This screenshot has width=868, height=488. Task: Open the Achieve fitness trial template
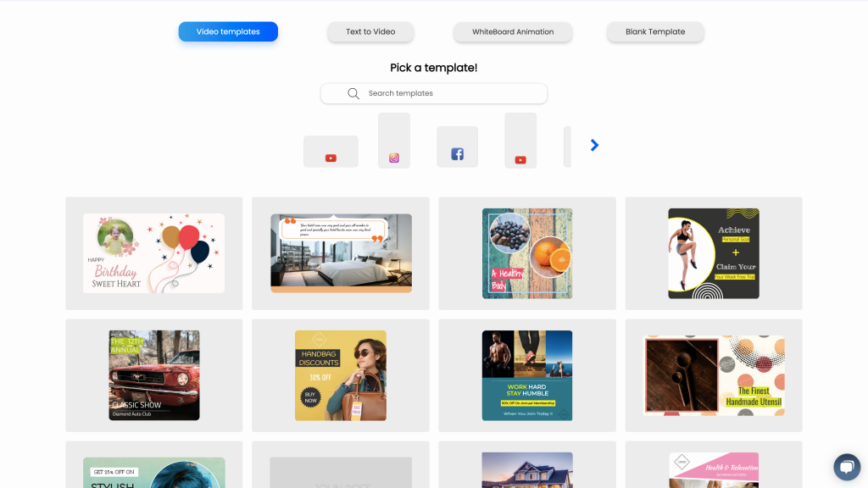[x=714, y=253]
